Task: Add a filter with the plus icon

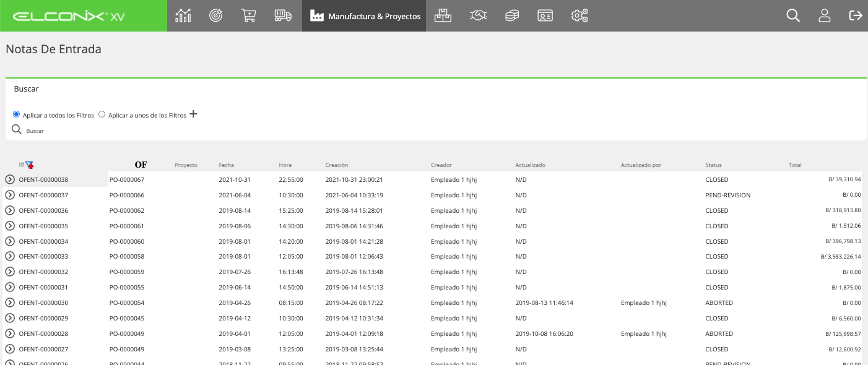Action: 193,114
